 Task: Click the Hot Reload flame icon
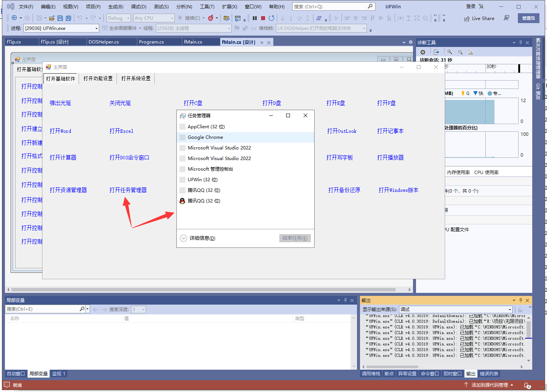211,18
